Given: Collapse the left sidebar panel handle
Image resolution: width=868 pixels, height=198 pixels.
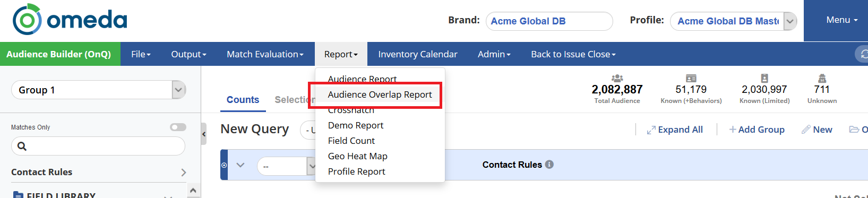Looking at the screenshot, I should (x=204, y=134).
